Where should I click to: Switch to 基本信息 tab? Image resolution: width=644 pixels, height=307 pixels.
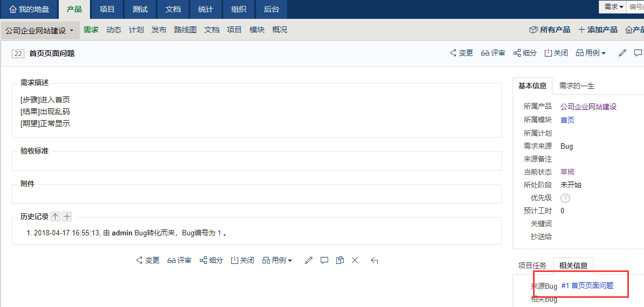click(x=532, y=86)
